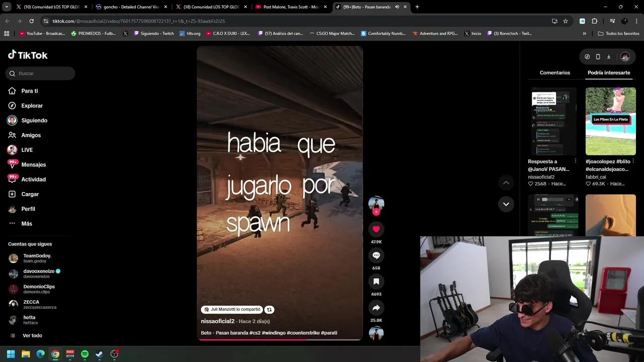Viewport: 644px width, 362px height.
Task: Click the #parati hashtag
Action: coord(329,333)
